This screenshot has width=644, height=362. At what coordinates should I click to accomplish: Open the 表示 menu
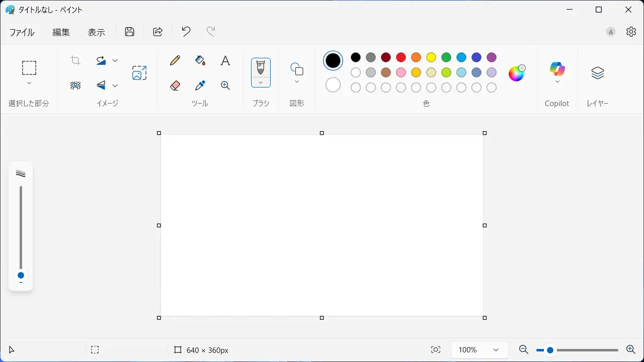[x=97, y=32]
